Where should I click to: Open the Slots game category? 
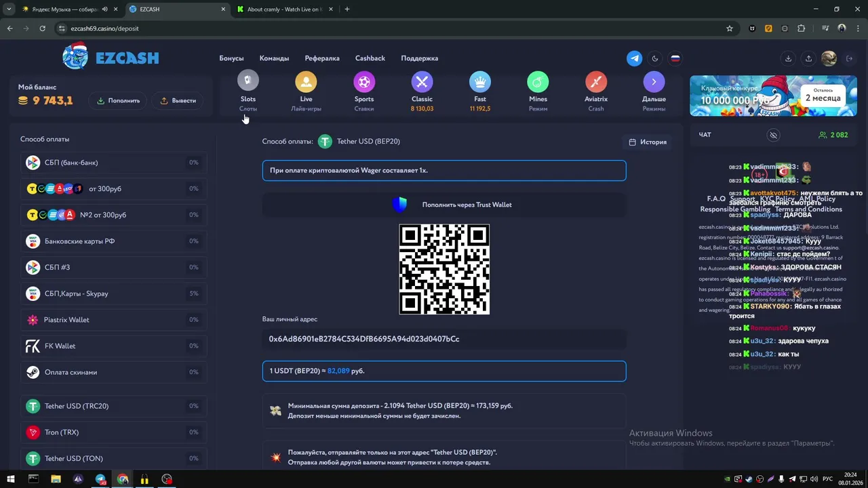pyautogui.click(x=248, y=91)
